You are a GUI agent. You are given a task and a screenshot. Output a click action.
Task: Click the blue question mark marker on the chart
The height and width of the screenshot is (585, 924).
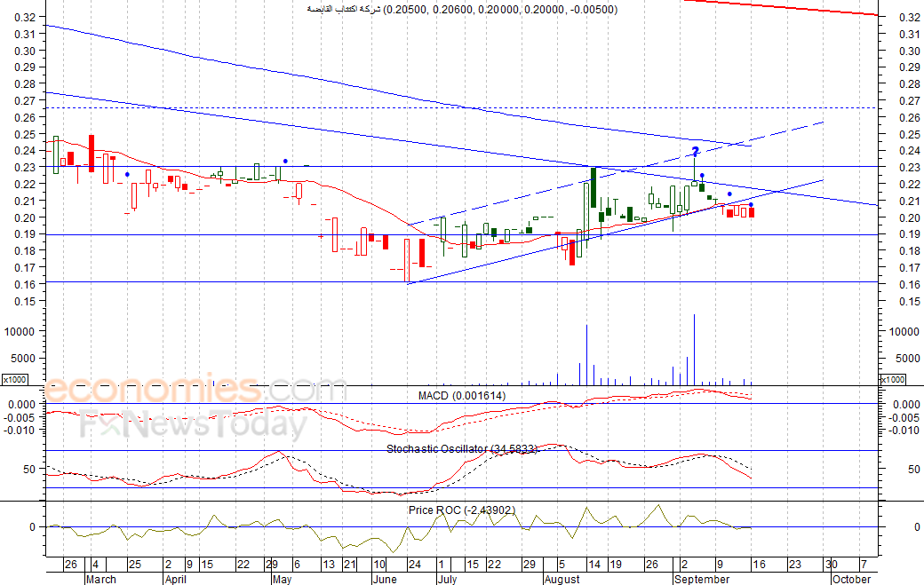coord(696,151)
